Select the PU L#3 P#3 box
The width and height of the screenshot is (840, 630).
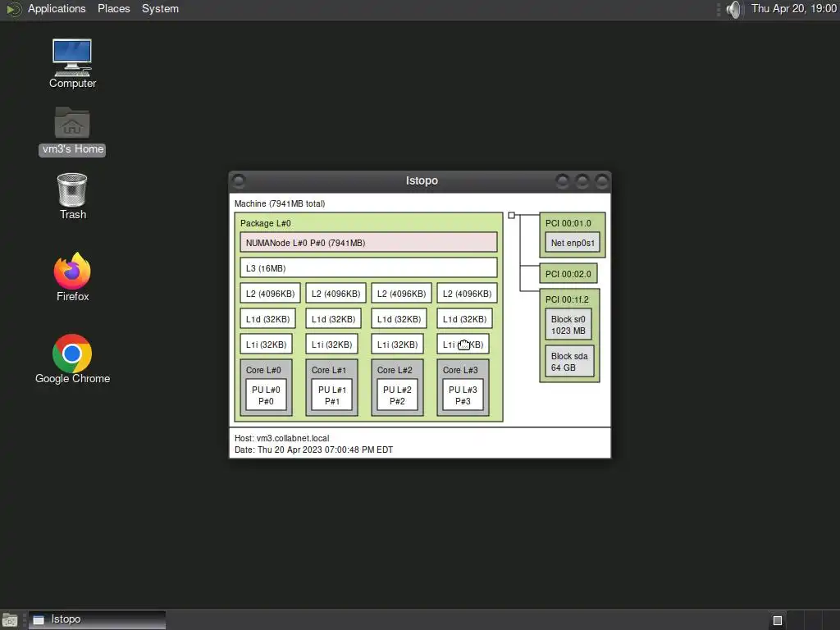pos(463,395)
